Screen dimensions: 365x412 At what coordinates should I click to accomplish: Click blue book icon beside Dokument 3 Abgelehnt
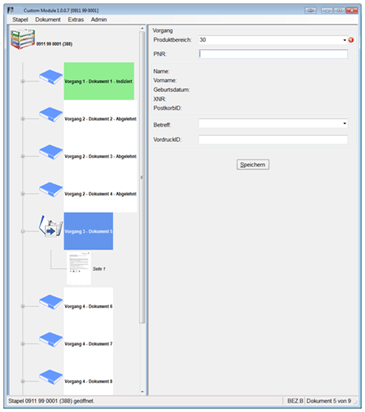(x=51, y=152)
